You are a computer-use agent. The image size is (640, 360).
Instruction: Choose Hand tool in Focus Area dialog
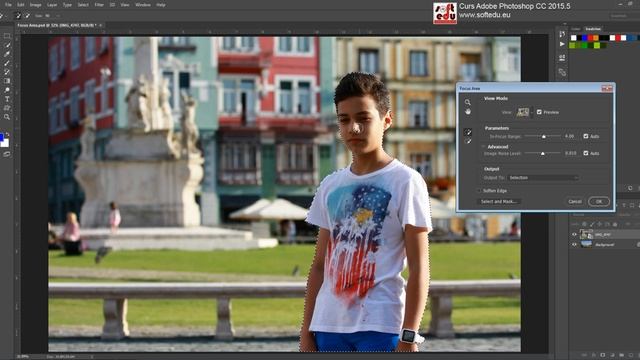468,111
